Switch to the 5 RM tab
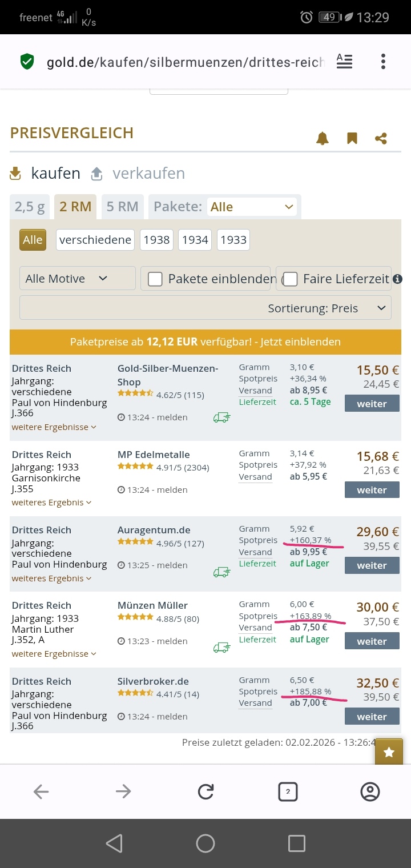 [x=122, y=207]
